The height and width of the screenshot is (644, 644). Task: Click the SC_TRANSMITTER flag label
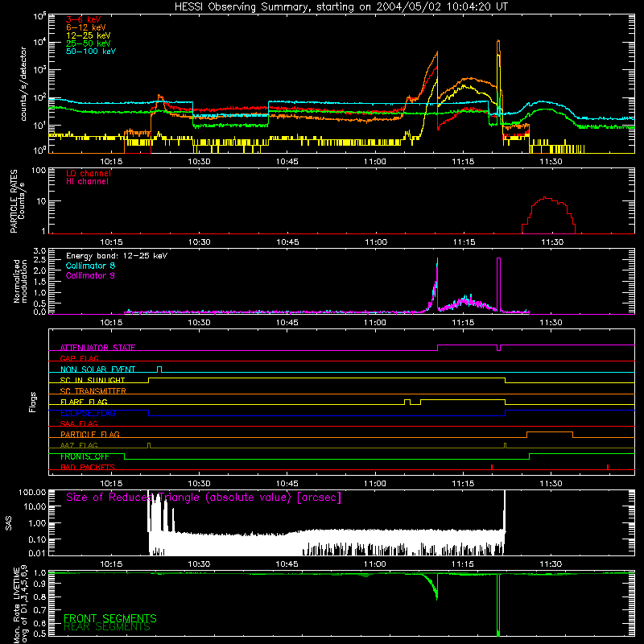tap(93, 391)
